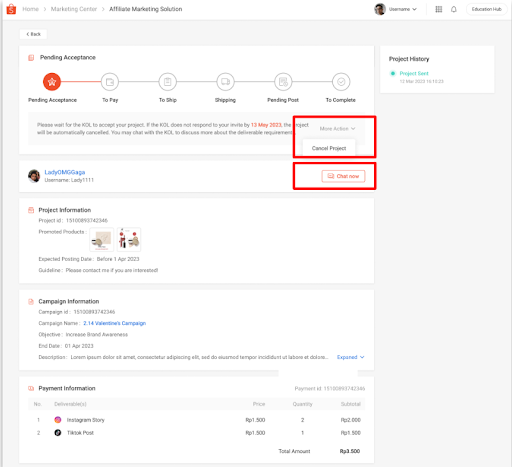Click the To Complete checkmark icon
The width and height of the screenshot is (512, 467).
pyautogui.click(x=341, y=82)
